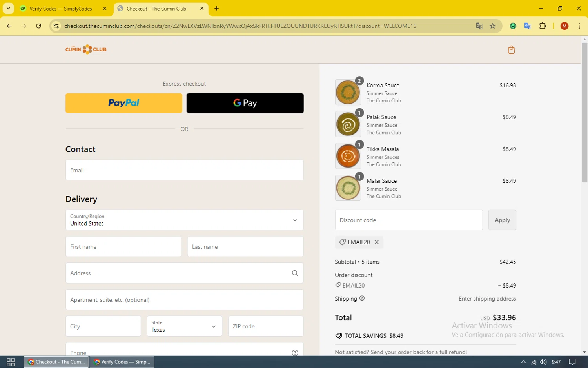Show the phone number help icon

[x=295, y=353]
